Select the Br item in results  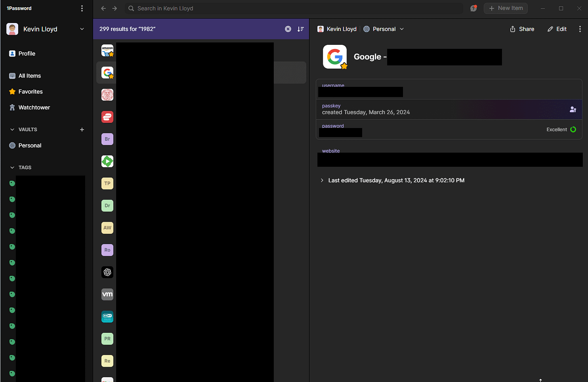point(107,139)
